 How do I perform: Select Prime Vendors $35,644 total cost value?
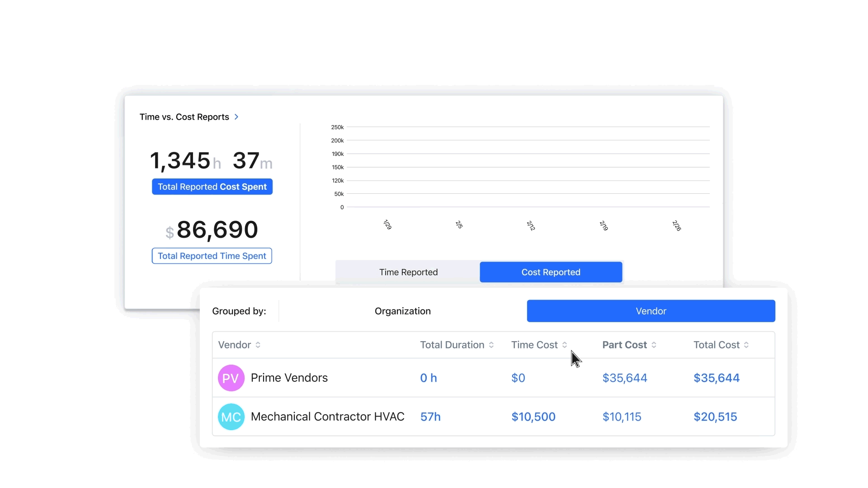[x=717, y=378]
